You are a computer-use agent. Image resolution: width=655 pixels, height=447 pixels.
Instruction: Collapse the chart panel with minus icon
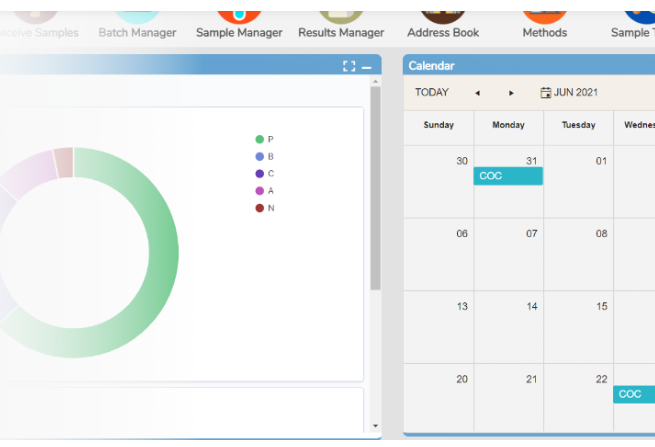[x=366, y=67]
